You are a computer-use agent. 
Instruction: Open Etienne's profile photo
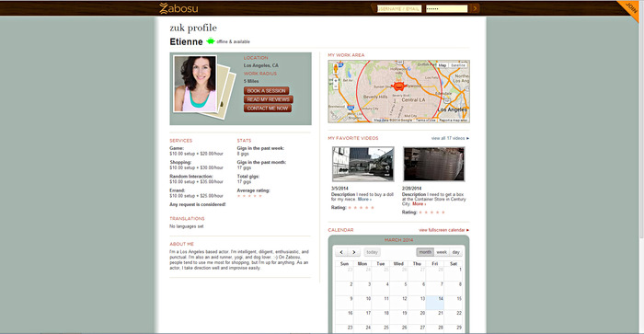195,84
